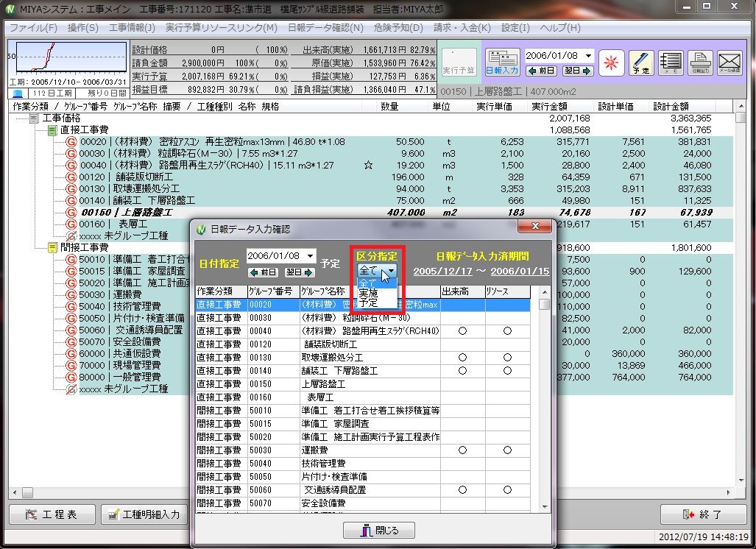This screenshot has height=549, width=756.
Task: Click the main tree scroll-up arrow
Action: (x=740, y=106)
